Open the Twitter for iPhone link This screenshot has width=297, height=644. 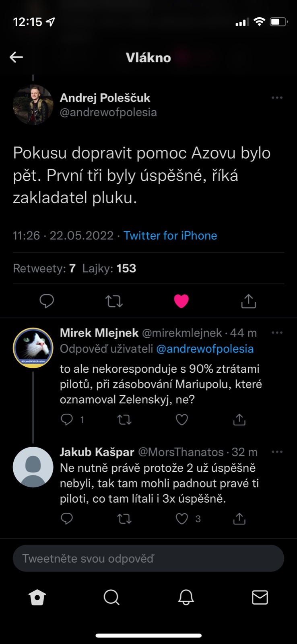point(170,235)
